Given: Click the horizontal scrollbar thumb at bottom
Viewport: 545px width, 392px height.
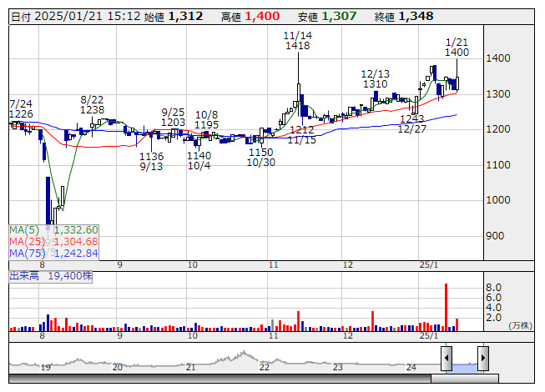Looking at the screenshot, I should click(465, 379).
